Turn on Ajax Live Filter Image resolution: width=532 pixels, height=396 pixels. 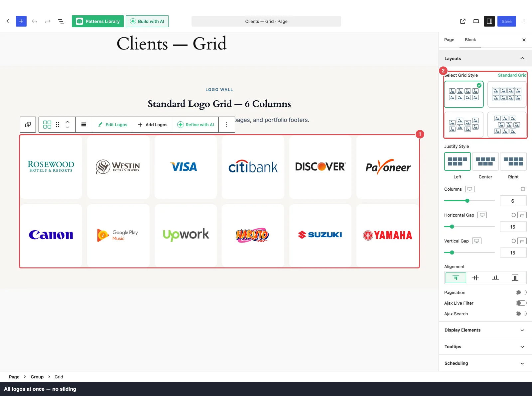[x=521, y=303]
